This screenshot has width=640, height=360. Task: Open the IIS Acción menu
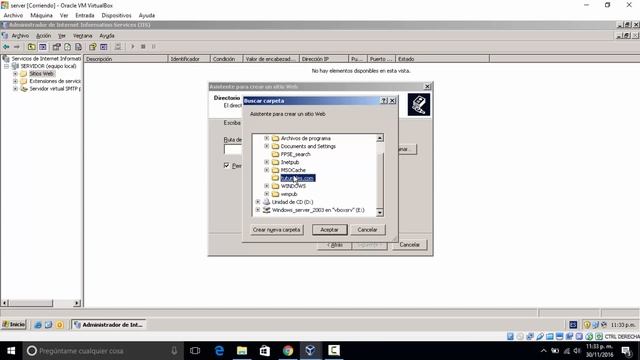43,36
